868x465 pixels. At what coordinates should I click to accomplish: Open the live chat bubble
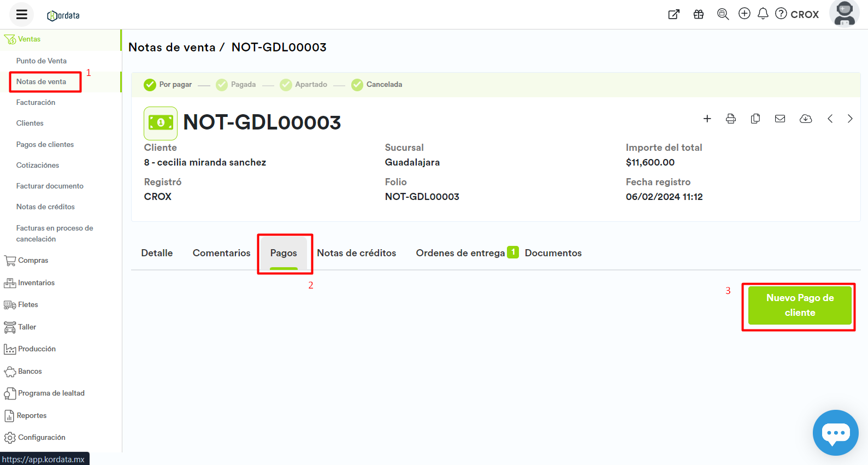[835, 432]
